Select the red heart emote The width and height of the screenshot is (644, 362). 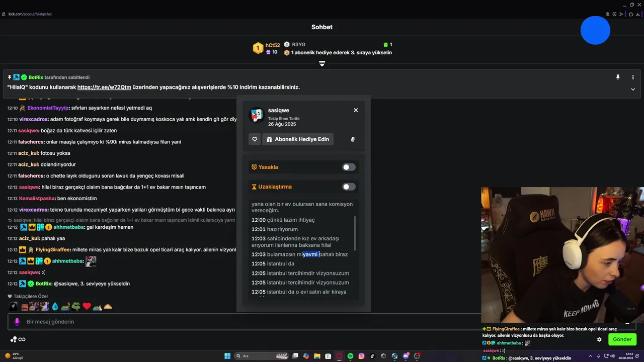pyautogui.click(x=87, y=306)
